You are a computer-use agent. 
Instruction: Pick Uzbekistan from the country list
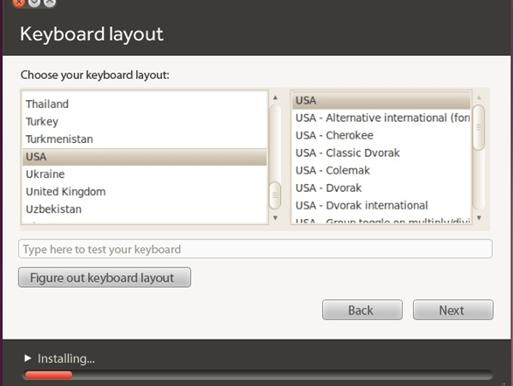[x=144, y=209]
